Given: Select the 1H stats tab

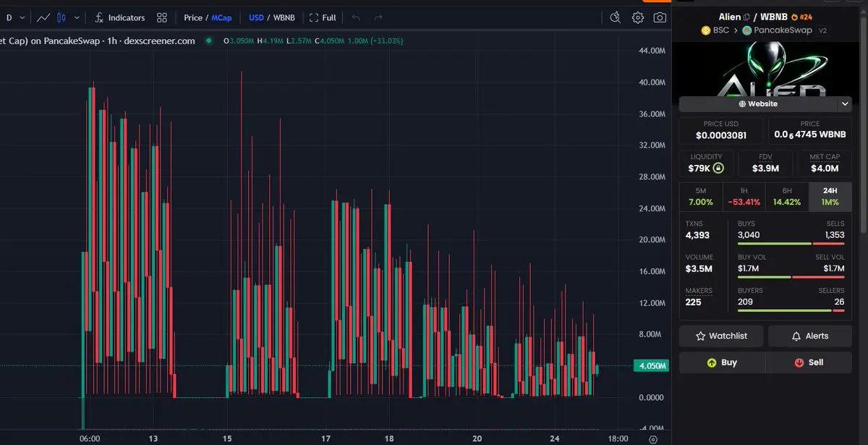Looking at the screenshot, I should (743, 196).
